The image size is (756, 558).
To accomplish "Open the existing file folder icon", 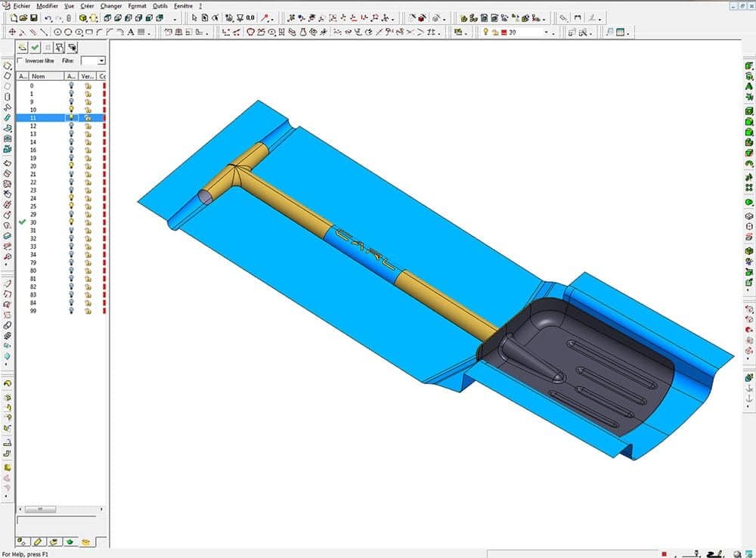I will 23,17.
